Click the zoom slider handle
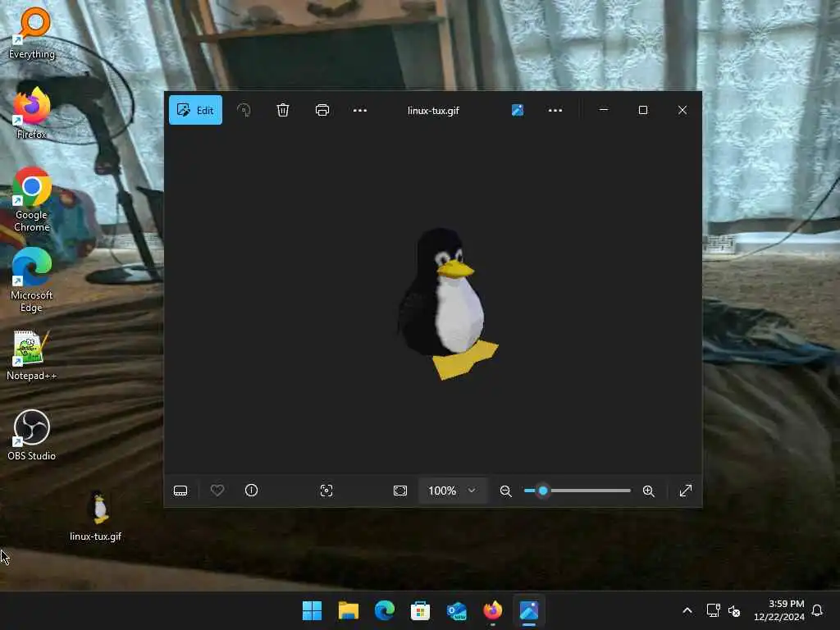Viewport: 840px width, 630px height. click(x=543, y=491)
